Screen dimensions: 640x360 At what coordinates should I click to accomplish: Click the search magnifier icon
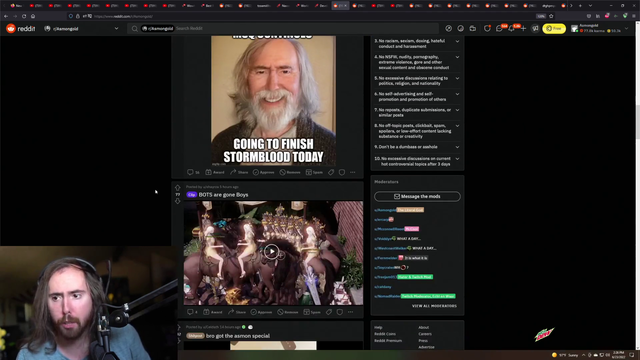(x=135, y=29)
